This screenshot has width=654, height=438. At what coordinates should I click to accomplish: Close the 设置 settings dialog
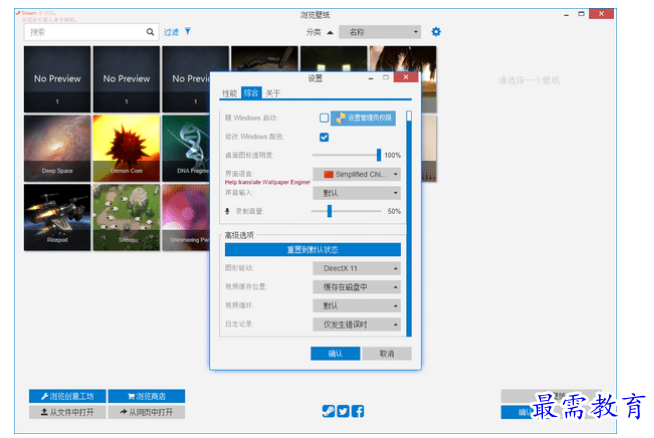tap(405, 77)
